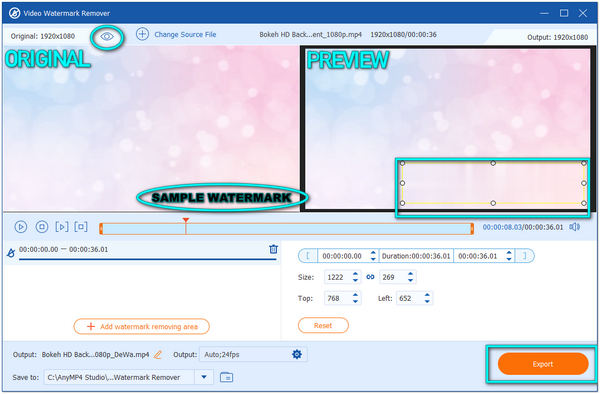The width and height of the screenshot is (600, 394).
Task: Click the bottom-center handle of the removal box
Action: [493, 203]
